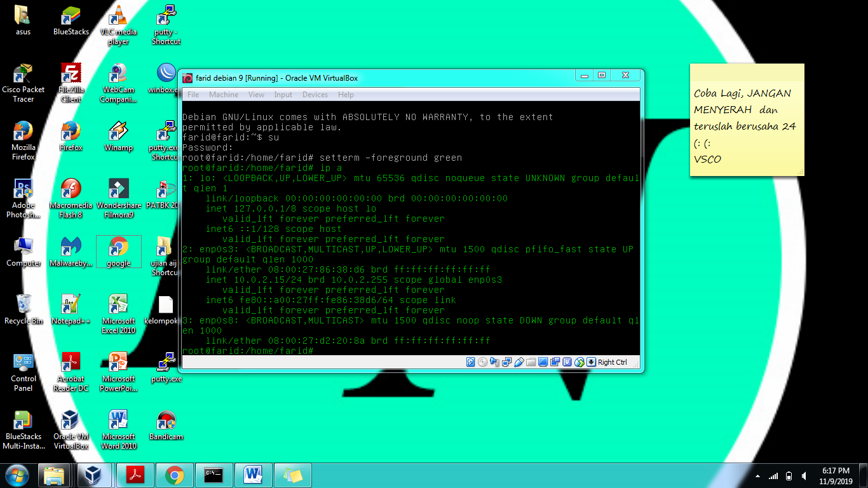Click the optical disc indicator in VirtualBox status bar
The height and width of the screenshot is (488, 868).
pos(483,362)
